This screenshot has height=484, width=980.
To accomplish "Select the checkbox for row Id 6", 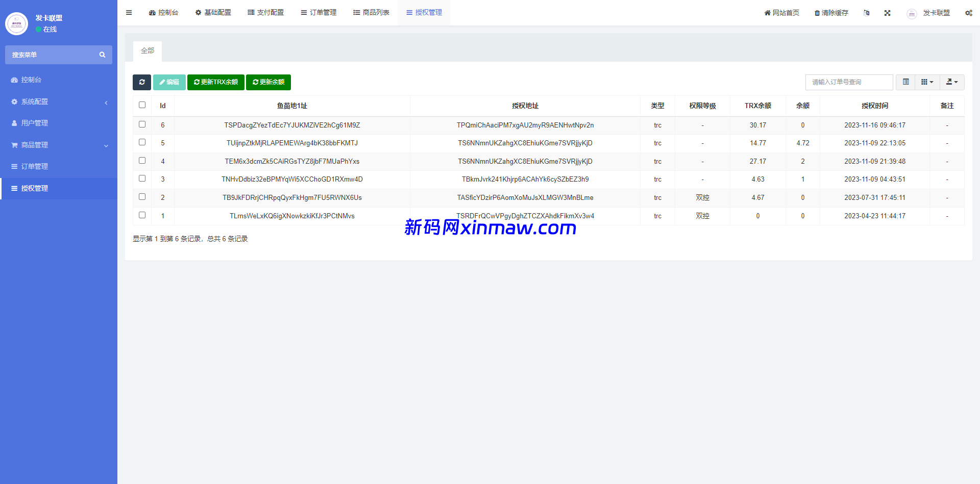I will (x=142, y=124).
